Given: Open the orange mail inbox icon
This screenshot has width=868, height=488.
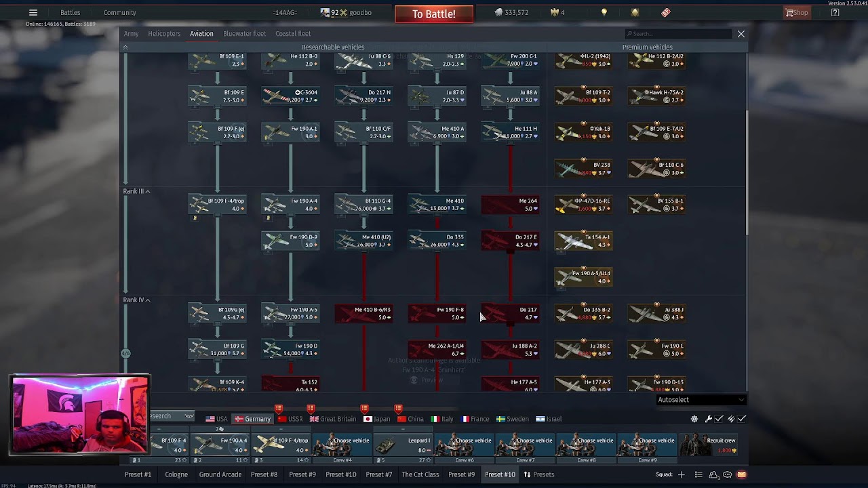Looking at the screenshot, I should (741, 474).
